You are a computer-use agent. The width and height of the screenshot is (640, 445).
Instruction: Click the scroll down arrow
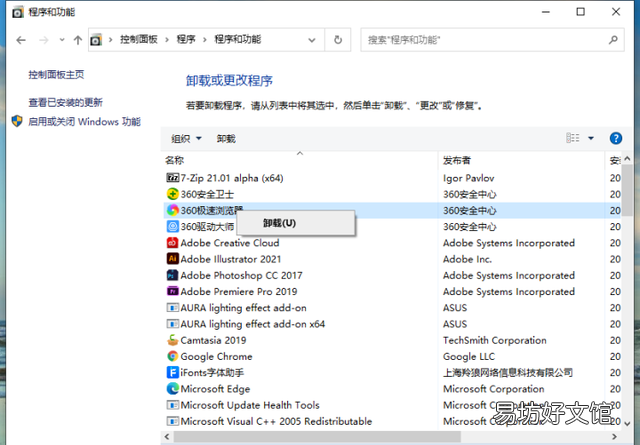627,424
